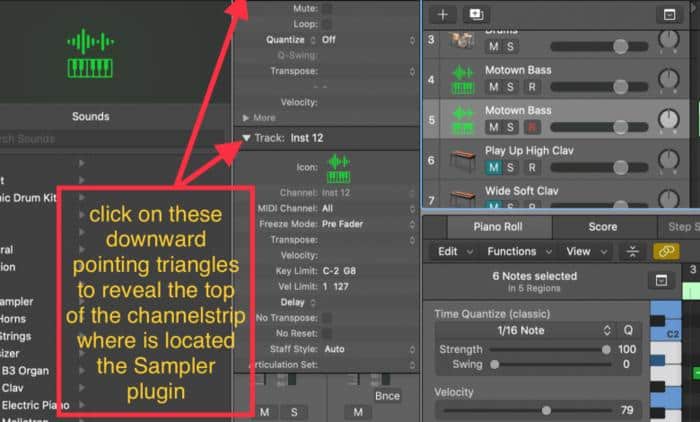Open the Piano Roll Edit menu
The image size is (700, 422).
pos(455,251)
